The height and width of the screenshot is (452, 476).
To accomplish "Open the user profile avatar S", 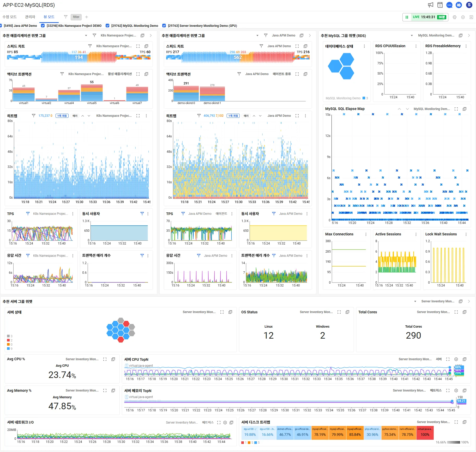I will click(469, 5).
